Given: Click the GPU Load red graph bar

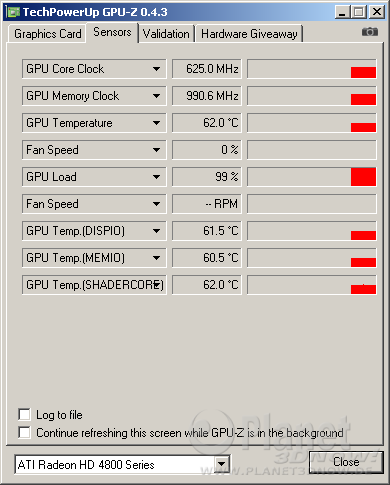Looking at the screenshot, I should [363, 177].
